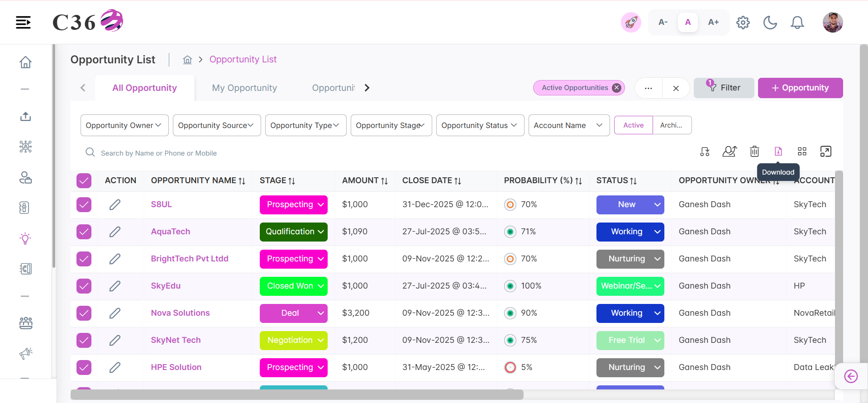Uncheck the select-all header checkbox

pyautogui.click(x=84, y=180)
